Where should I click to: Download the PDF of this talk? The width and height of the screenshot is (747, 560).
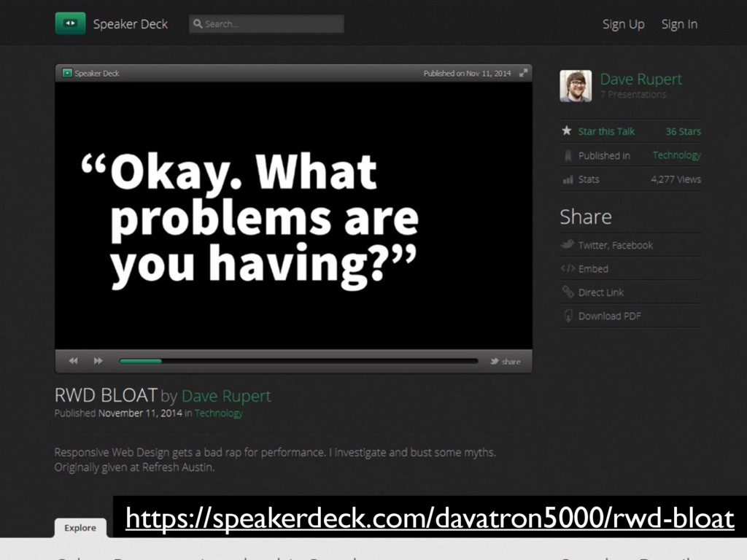[x=609, y=316]
